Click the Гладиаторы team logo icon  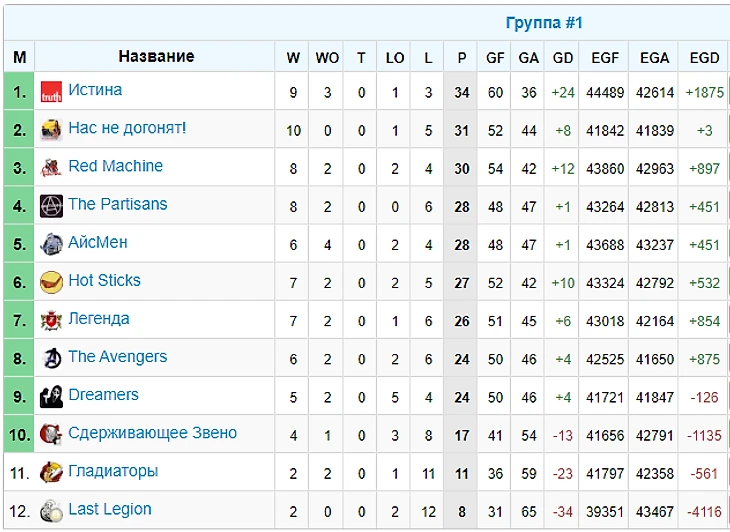coord(51,472)
